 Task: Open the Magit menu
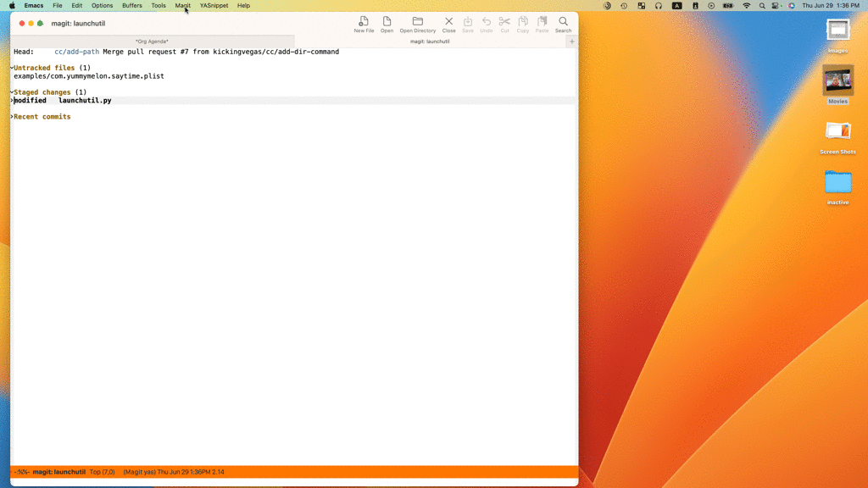pyautogui.click(x=183, y=6)
